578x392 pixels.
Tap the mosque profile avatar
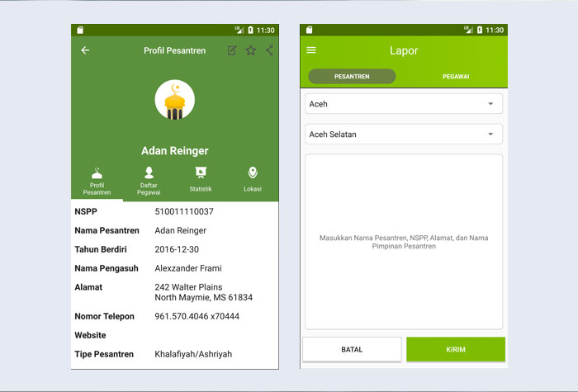click(174, 101)
